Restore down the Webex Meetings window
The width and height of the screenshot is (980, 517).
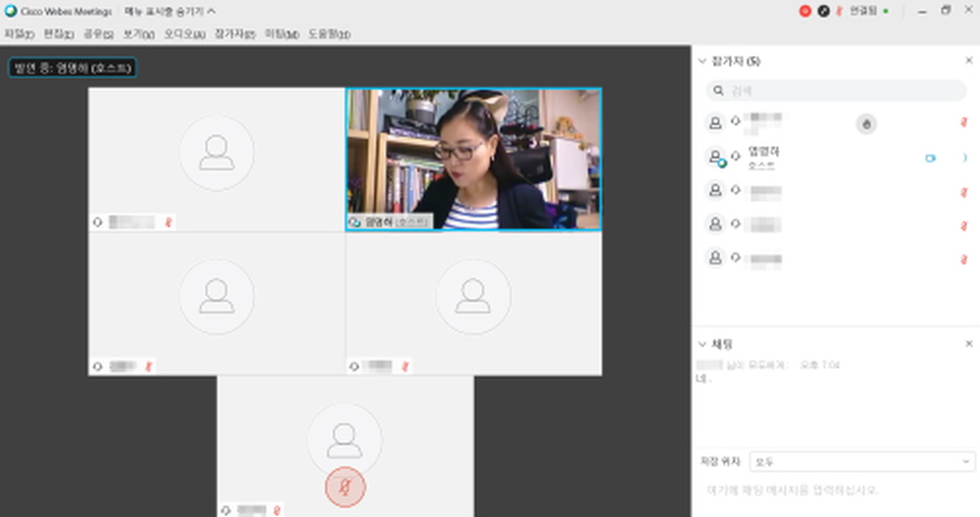[x=946, y=11]
